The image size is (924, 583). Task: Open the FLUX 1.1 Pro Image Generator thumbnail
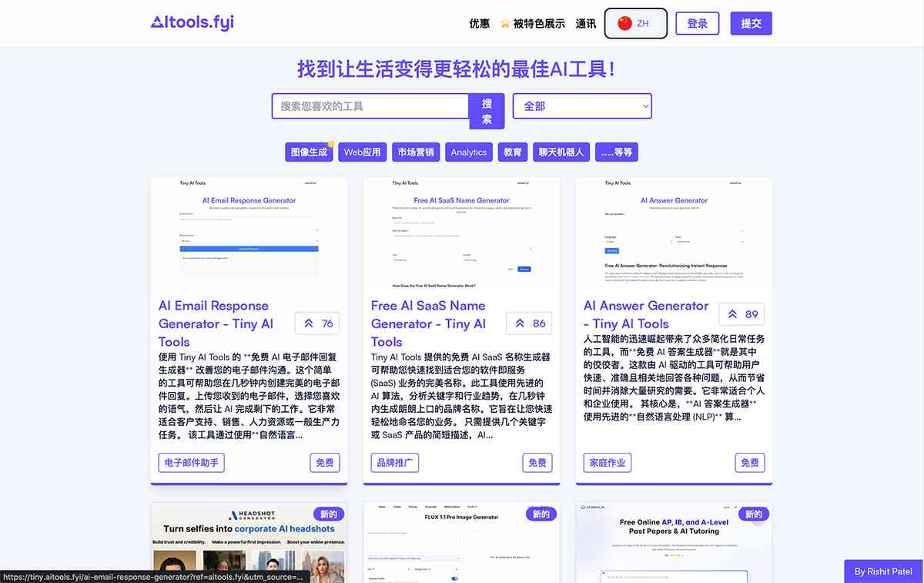click(x=462, y=542)
